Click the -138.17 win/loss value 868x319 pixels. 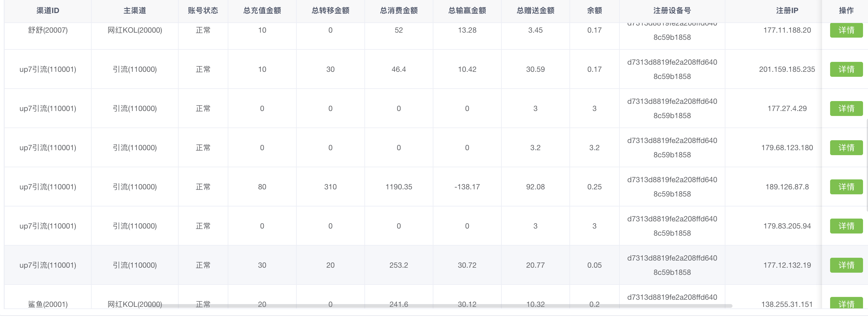[467, 187]
